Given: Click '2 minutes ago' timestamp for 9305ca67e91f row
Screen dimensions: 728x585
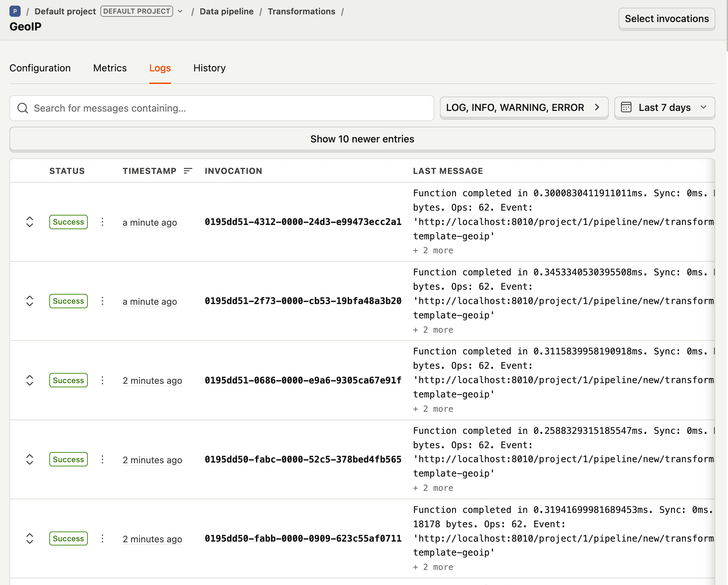Looking at the screenshot, I should [152, 381].
